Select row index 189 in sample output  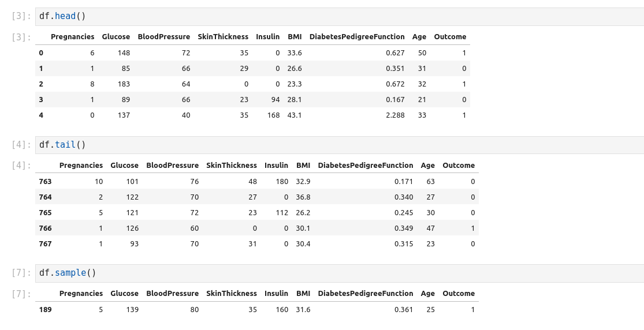[x=45, y=310]
